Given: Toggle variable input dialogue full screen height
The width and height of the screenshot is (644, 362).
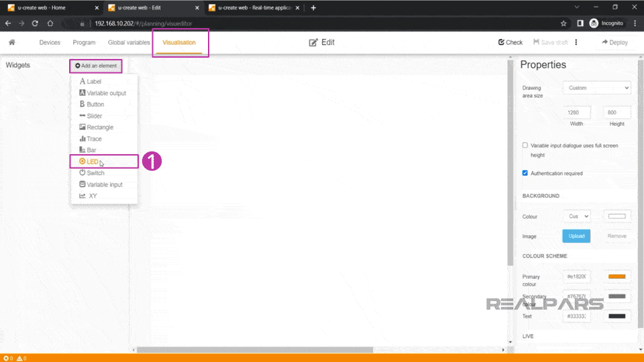Looking at the screenshot, I should 525,145.
